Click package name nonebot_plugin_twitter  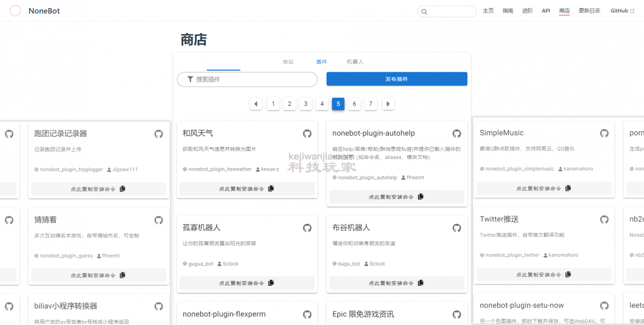[512, 255]
